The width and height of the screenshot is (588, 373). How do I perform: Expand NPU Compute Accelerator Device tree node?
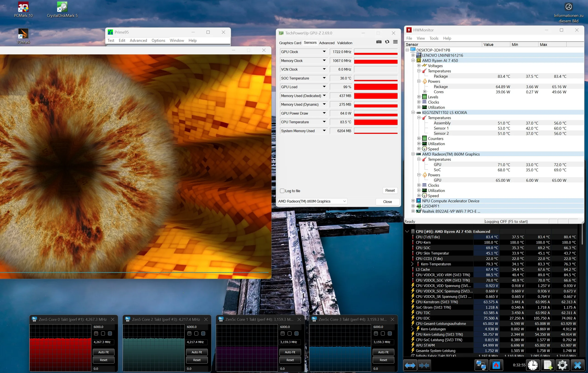[413, 201]
